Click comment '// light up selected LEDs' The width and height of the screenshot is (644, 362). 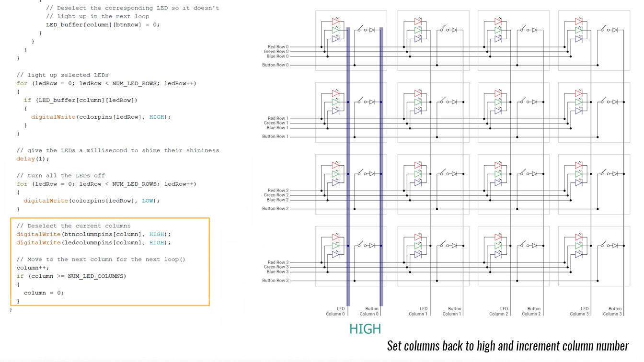[63, 75]
